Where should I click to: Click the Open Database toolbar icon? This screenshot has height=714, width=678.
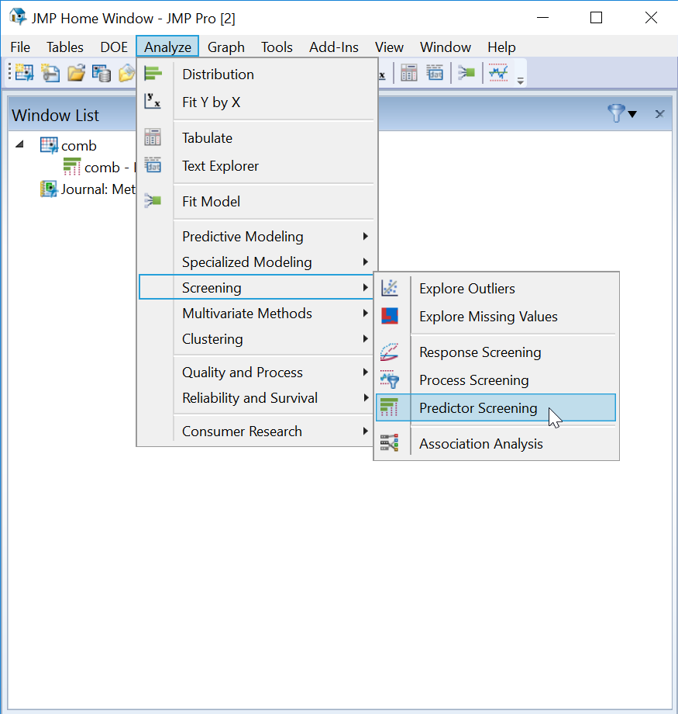pyautogui.click(x=102, y=73)
